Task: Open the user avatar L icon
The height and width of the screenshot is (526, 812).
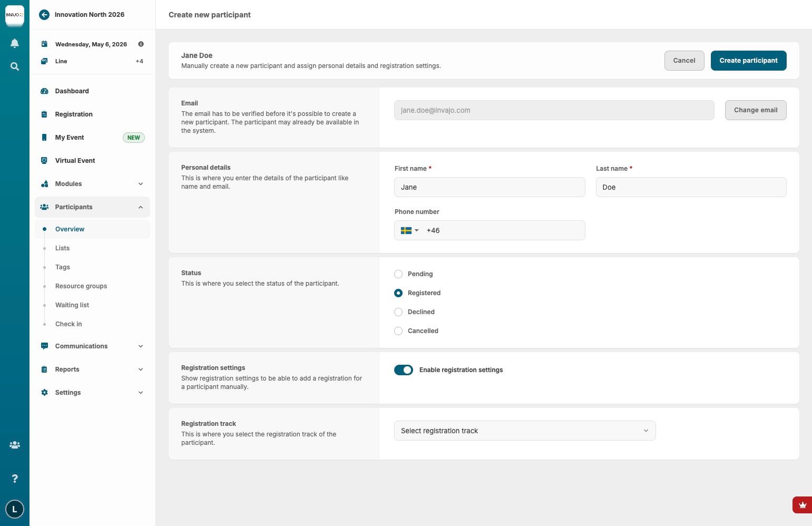Action: [x=15, y=509]
